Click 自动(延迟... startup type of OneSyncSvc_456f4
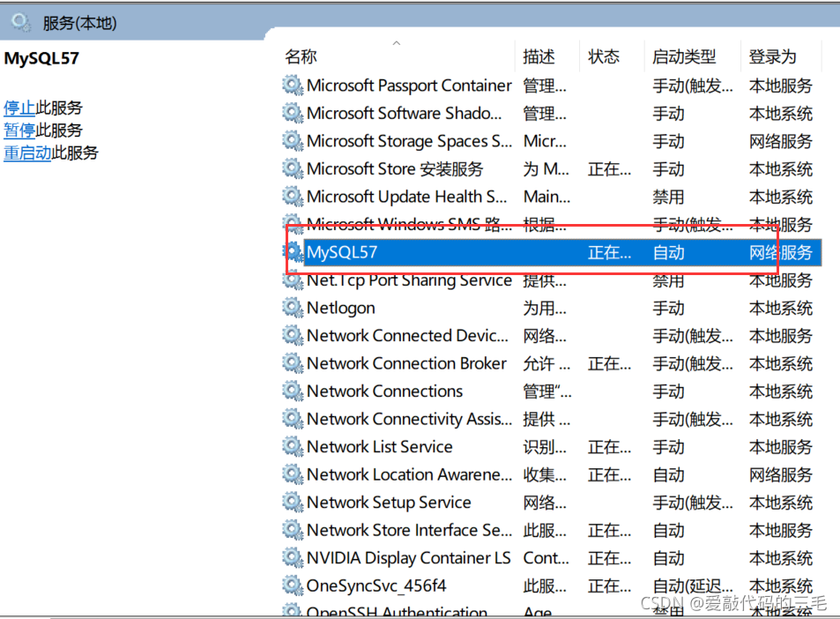 pos(693,585)
